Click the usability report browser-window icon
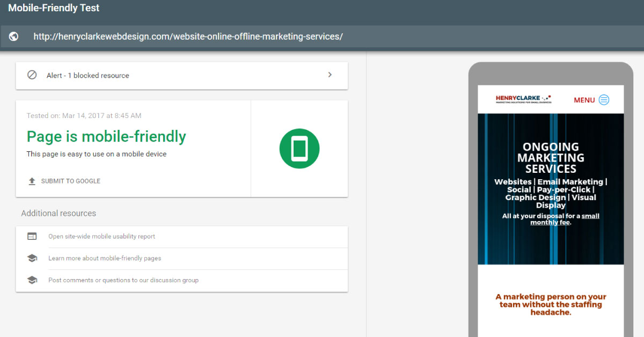 [32, 236]
